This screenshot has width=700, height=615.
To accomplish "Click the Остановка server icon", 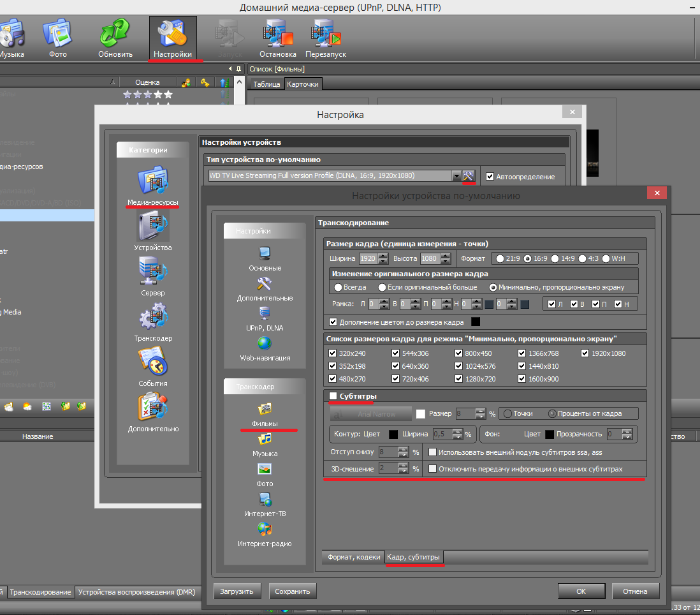I will coord(277,35).
